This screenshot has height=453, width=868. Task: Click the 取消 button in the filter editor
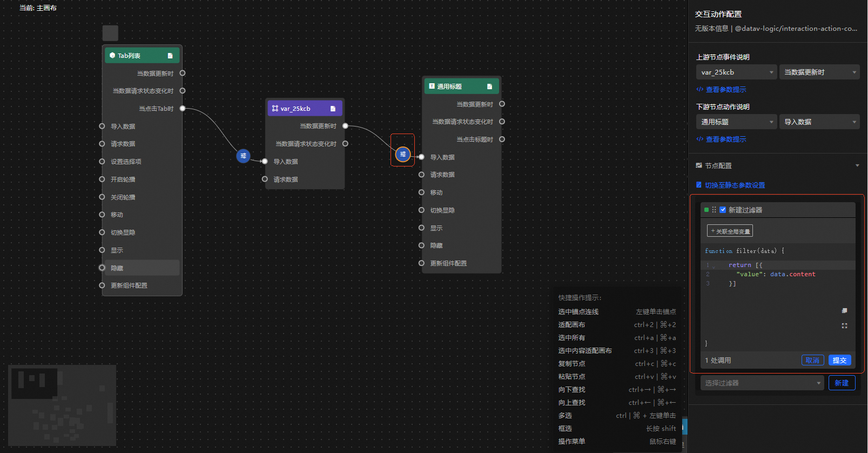[x=812, y=360]
